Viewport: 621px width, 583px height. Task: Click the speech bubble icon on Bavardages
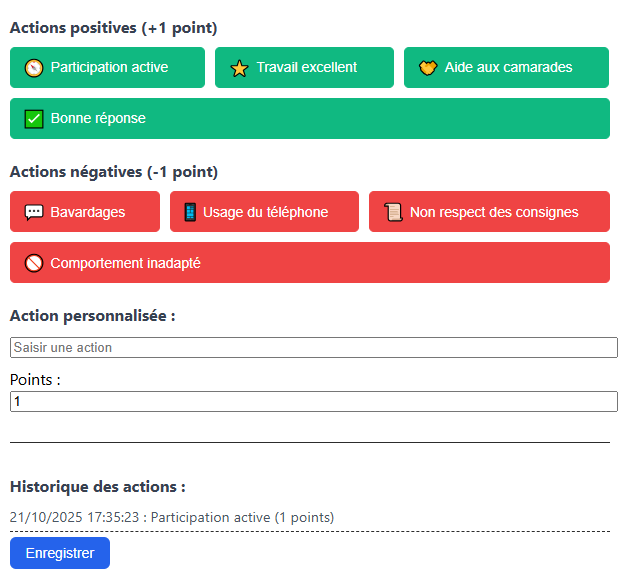pos(34,212)
